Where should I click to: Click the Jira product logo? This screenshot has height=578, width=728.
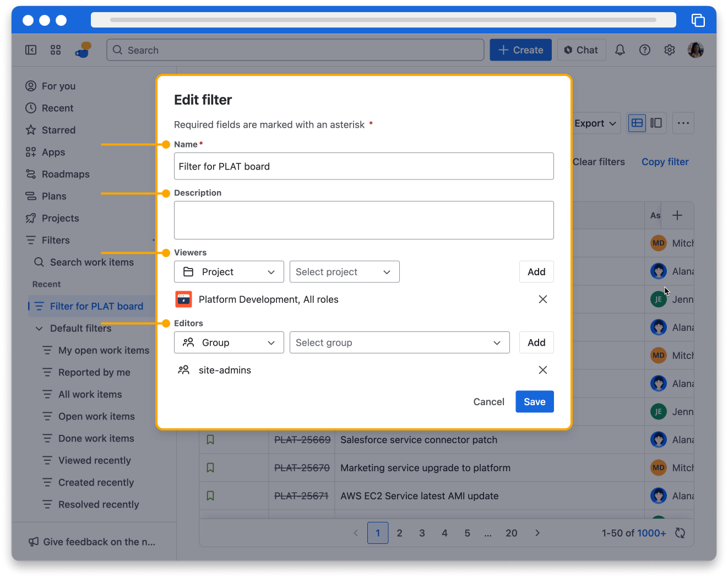click(x=83, y=50)
